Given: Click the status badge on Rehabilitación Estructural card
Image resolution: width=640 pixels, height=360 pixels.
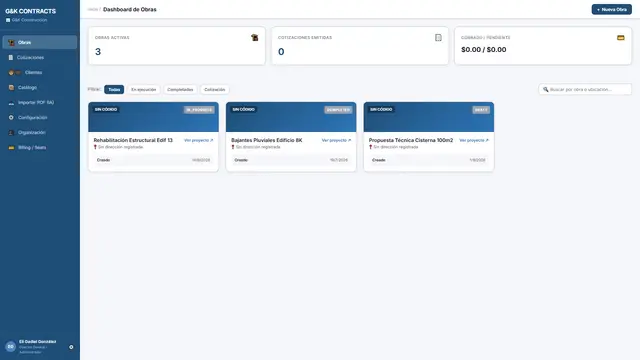Looking at the screenshot, I should [199, 110].
